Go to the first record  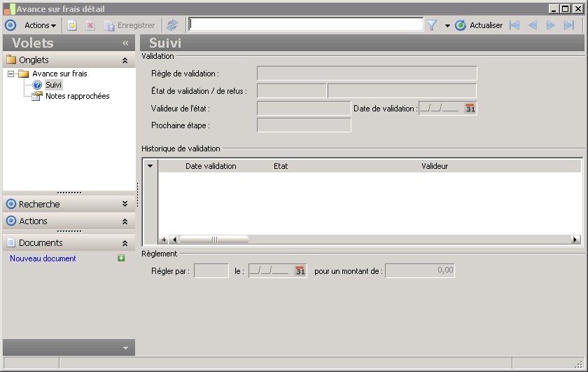point(514,25)
